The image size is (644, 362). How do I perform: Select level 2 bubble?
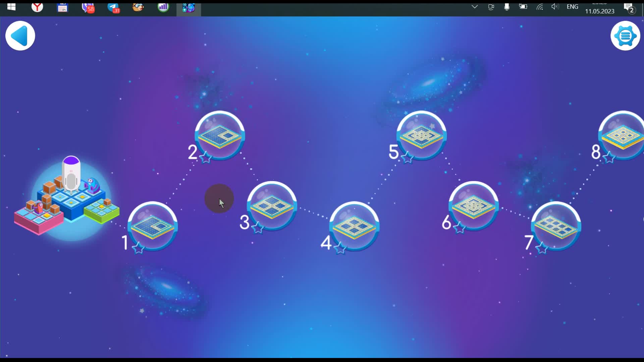220,135
